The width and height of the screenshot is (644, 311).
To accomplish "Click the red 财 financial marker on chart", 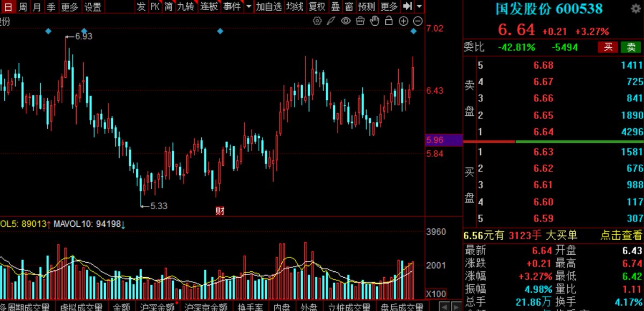I will pyautogui.click(x=219, y=211).
